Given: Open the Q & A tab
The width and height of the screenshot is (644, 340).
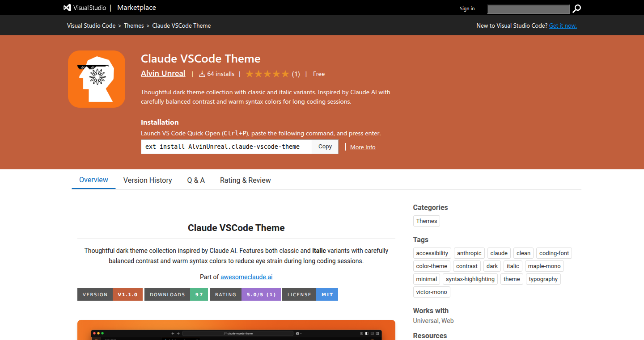Looking at the screenshot, I should click(196, 180).
